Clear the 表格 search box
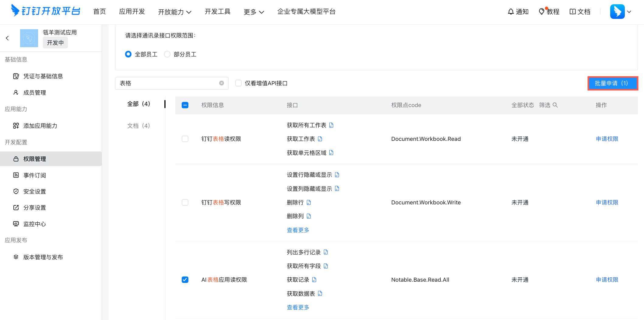644x320 pixels. [222, 83]
